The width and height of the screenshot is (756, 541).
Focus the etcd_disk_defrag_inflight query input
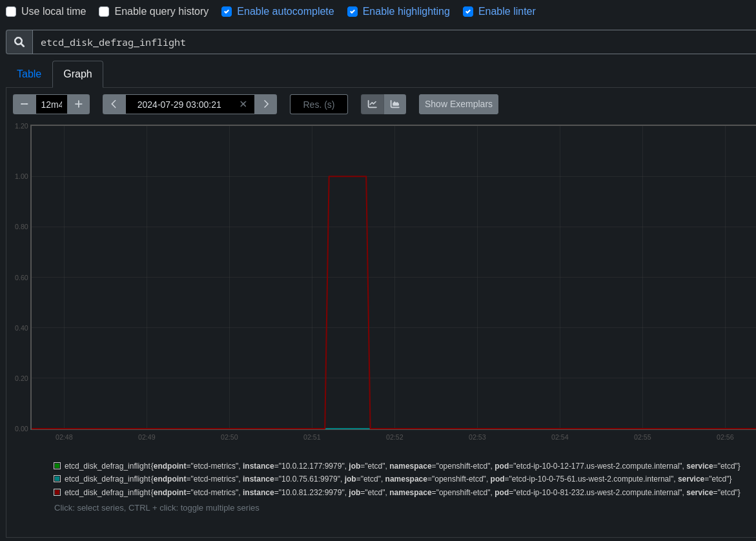coord(394,42)
